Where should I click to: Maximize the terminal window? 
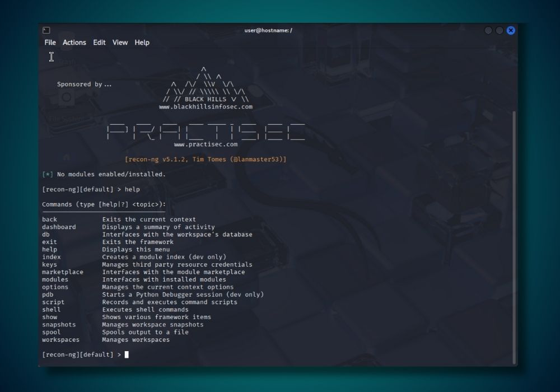point(500,30)
